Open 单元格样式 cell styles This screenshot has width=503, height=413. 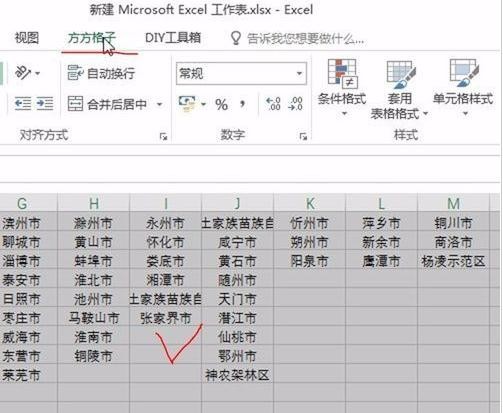463,88
